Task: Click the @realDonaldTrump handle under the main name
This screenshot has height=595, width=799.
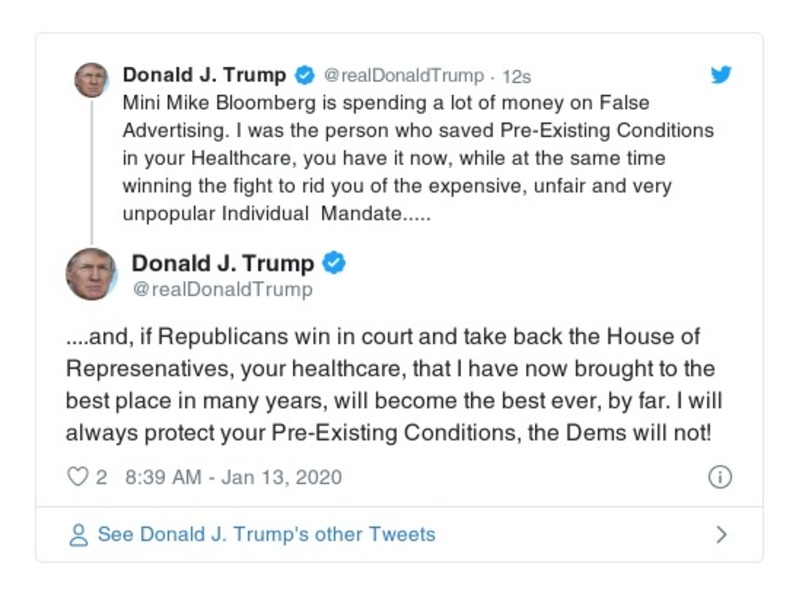Action: (x=222, y=290)
